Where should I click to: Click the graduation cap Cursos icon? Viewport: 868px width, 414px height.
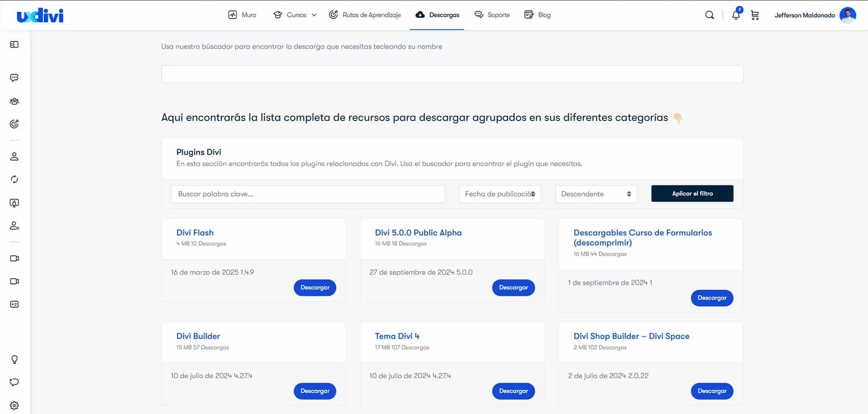pos(278,15)
